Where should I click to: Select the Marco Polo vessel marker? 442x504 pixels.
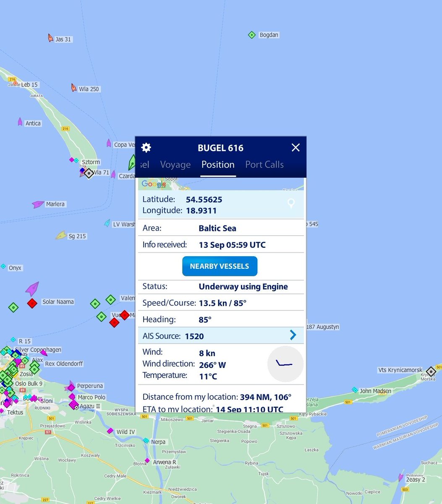tap(72, 396)
